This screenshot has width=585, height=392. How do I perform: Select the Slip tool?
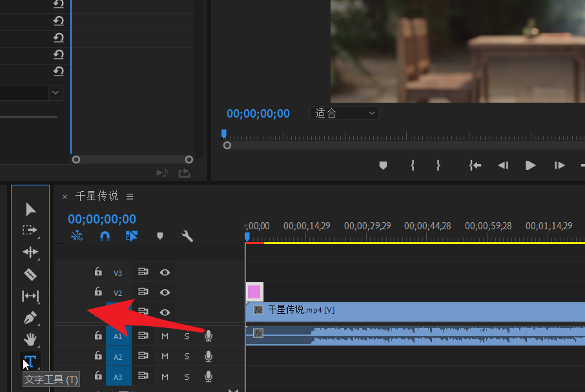(x=30, y=296)
